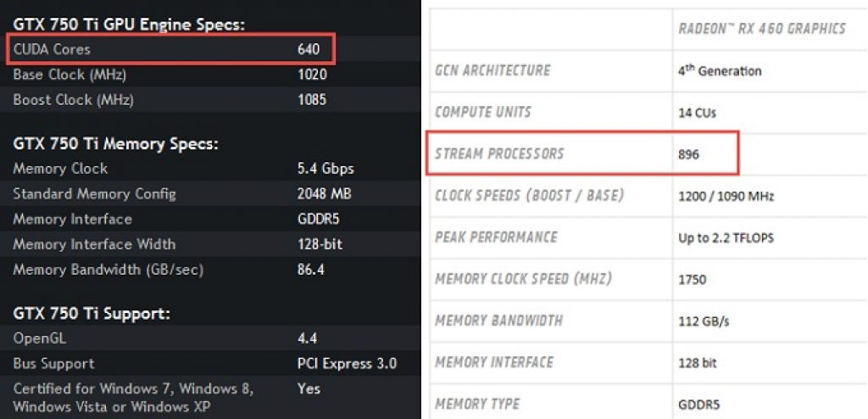Click the GTX 750 Ti Support heading
Image resolution: width=868 pixels, height=419 pixels.
(x=92, y=314)
